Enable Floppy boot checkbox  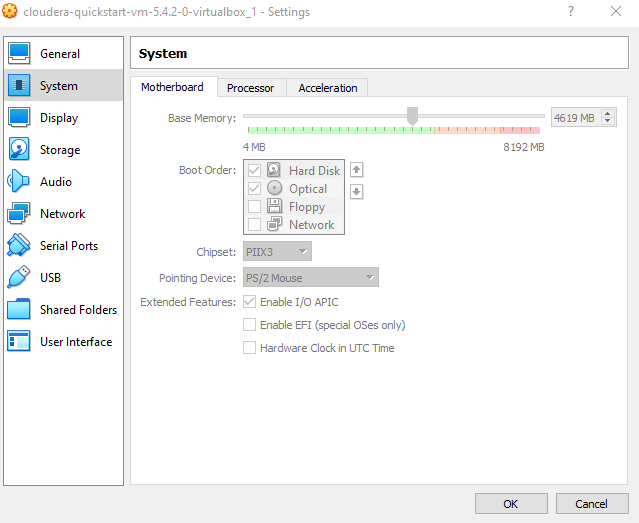(254, 206)
